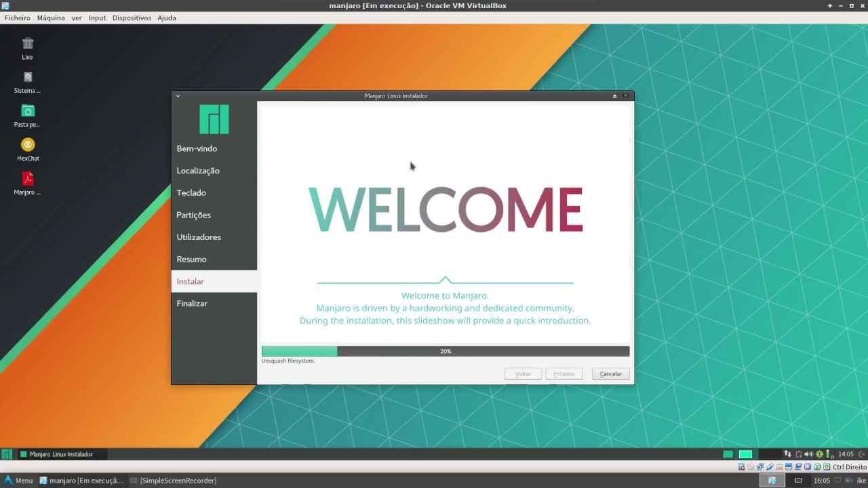Click the greyed Próximo button
The width and height of the screenshot is (868, 488).
click(564, 373)
